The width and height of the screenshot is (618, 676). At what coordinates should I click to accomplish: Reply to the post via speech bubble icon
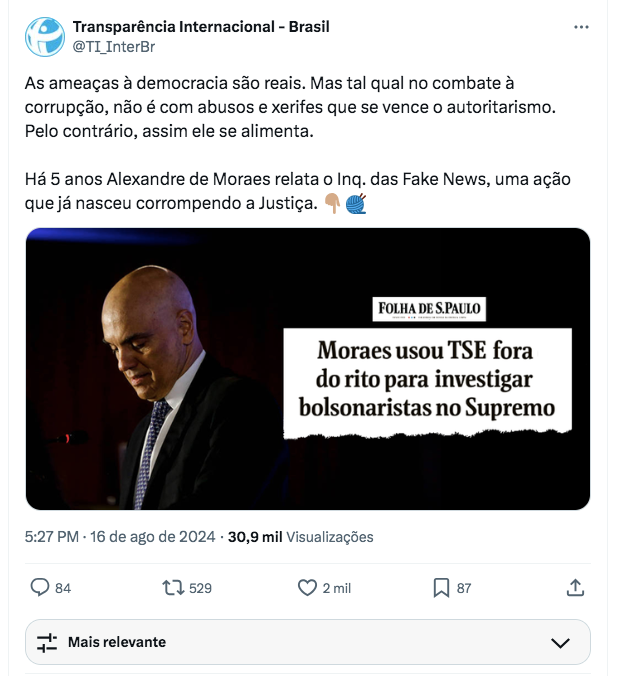click(41, 588)
